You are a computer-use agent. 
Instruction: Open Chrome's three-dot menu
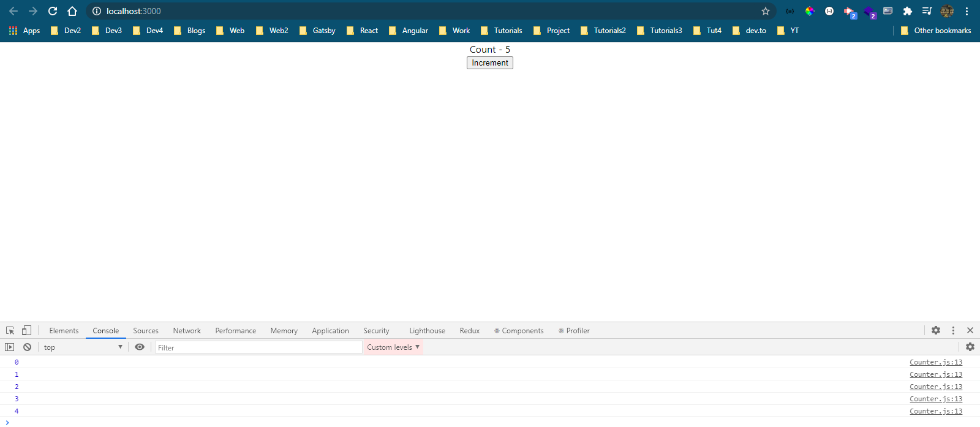point(967,11)
